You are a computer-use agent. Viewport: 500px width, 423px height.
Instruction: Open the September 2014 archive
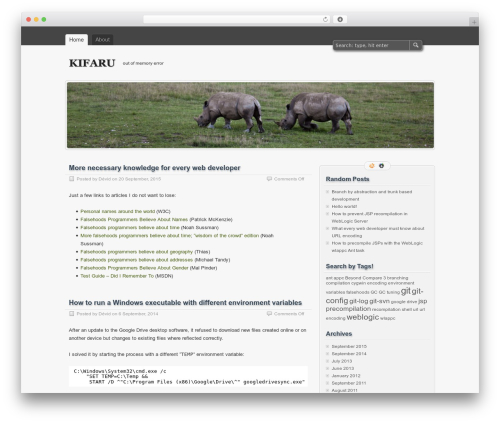point(349,354)
